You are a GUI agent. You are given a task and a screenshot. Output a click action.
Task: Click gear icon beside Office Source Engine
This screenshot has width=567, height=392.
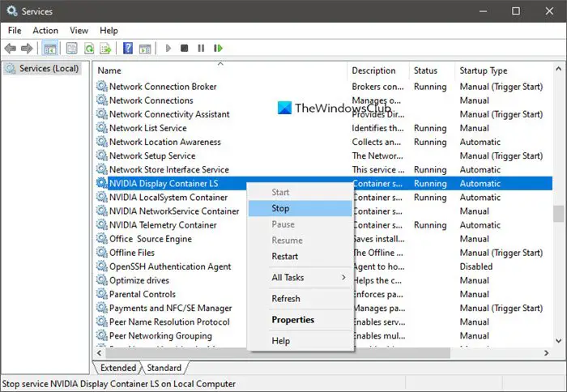(x=101, y=238)
